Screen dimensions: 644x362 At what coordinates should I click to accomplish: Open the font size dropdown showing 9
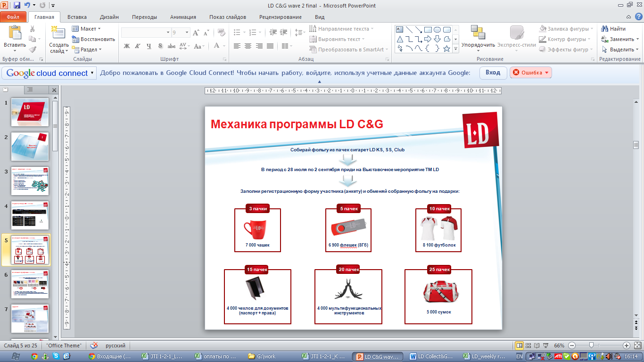[187, 33]
